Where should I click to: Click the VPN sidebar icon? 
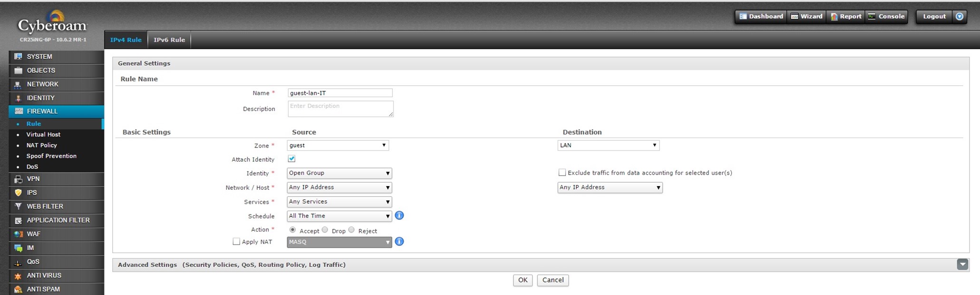[19, 179]
